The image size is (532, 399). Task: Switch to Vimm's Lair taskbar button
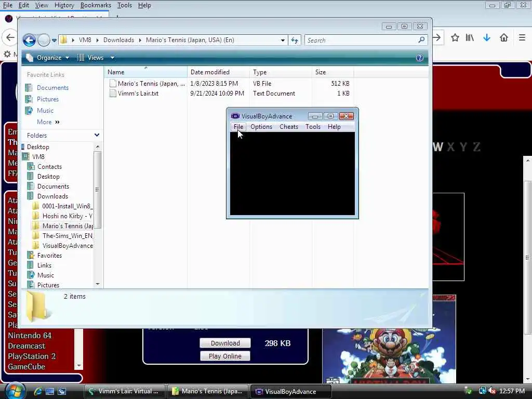124,391
